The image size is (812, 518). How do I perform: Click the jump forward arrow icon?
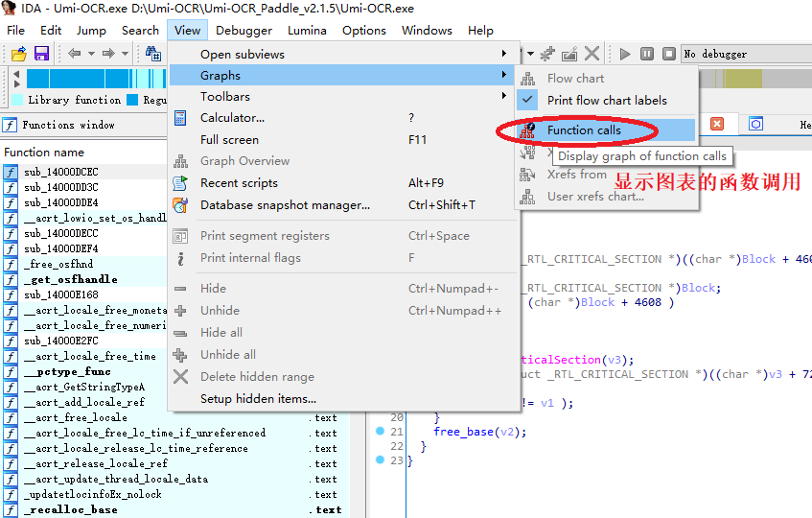(x=108, y=54)
